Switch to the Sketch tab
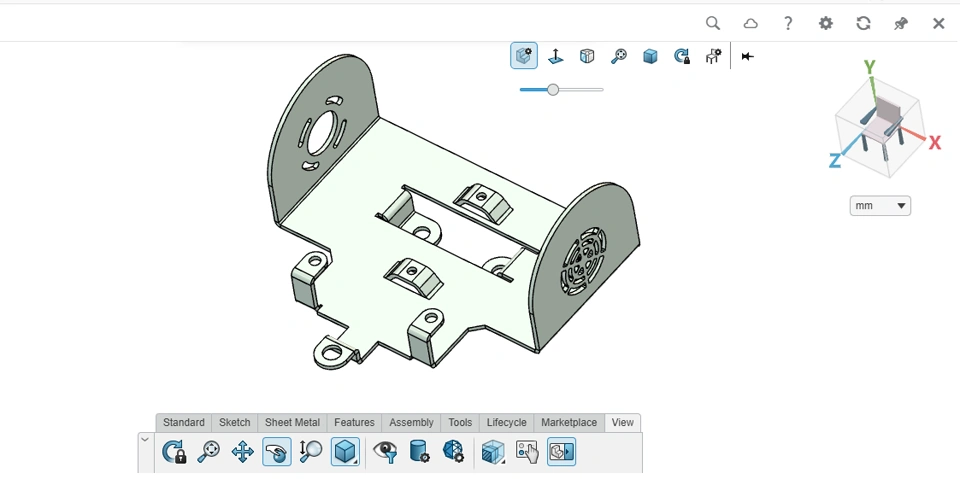 (x=234, y=423)
